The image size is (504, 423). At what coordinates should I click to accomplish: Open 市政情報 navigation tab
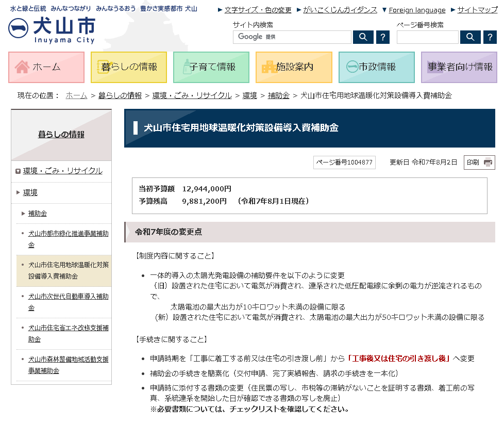(x=376, y=67)
